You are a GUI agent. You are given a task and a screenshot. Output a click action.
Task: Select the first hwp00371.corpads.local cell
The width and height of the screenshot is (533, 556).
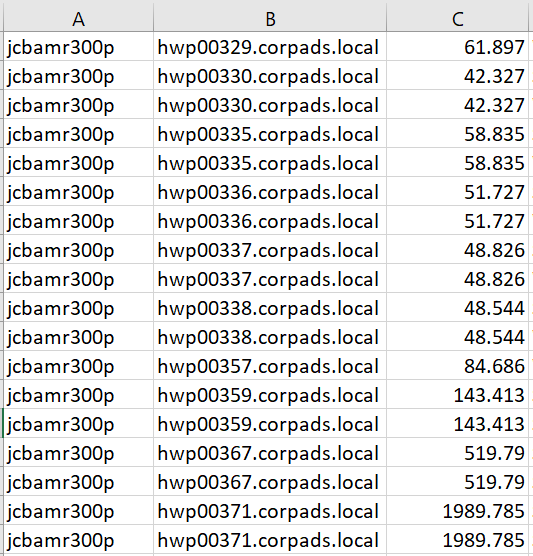pyautogui.click(x=270, y=510)
